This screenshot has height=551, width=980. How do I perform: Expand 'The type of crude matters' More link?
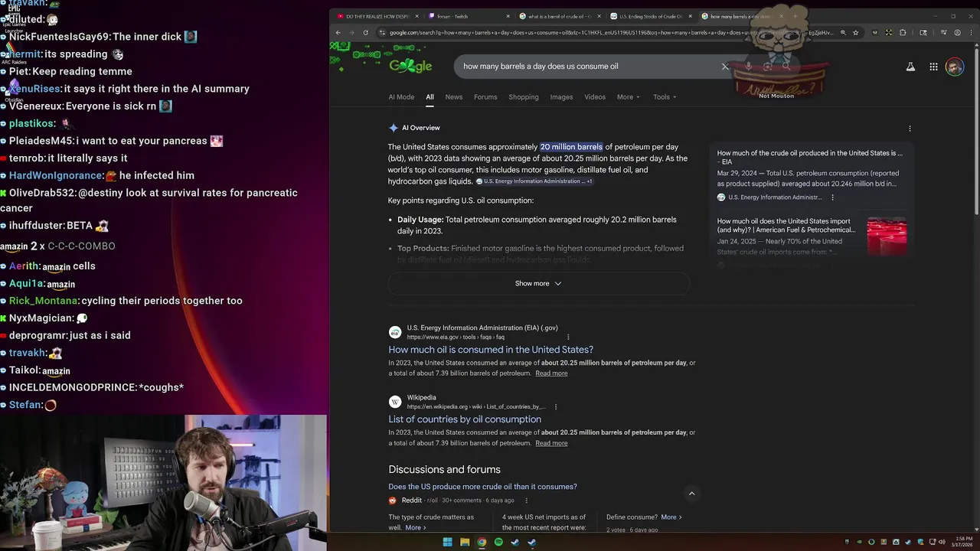coord(415,528)
